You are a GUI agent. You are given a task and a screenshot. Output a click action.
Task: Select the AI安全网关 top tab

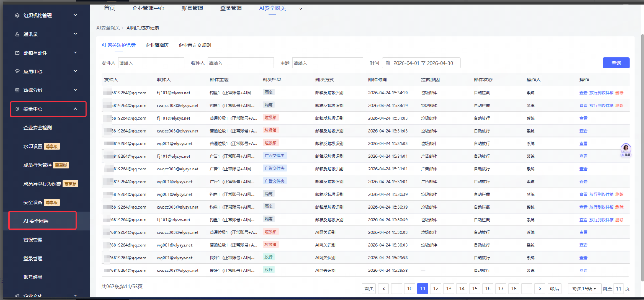click(272, 8)
